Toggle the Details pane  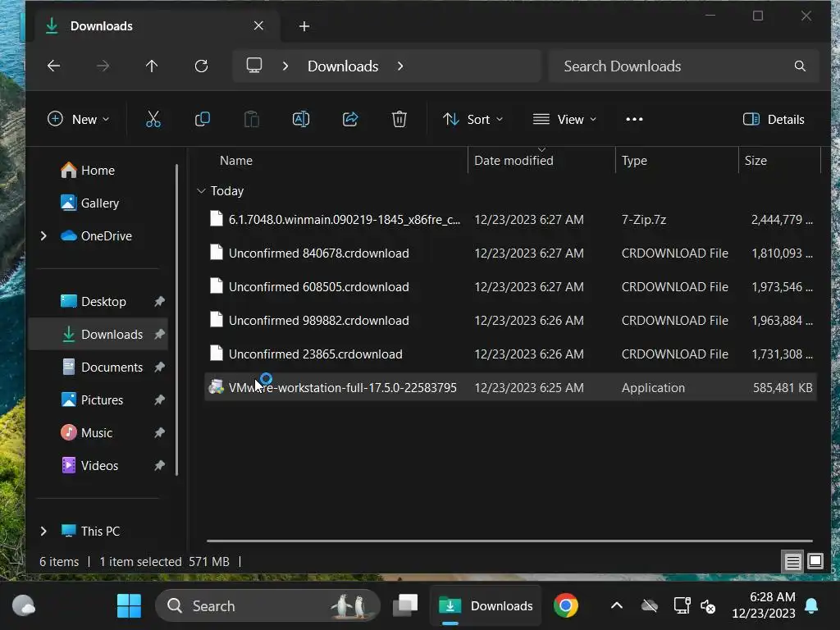(774, 119)
